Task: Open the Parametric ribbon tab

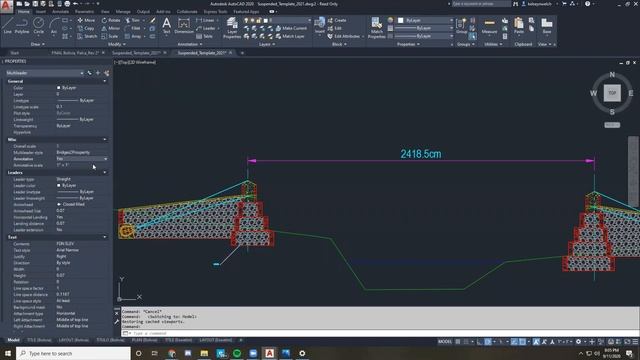Action: pos(84,11)
